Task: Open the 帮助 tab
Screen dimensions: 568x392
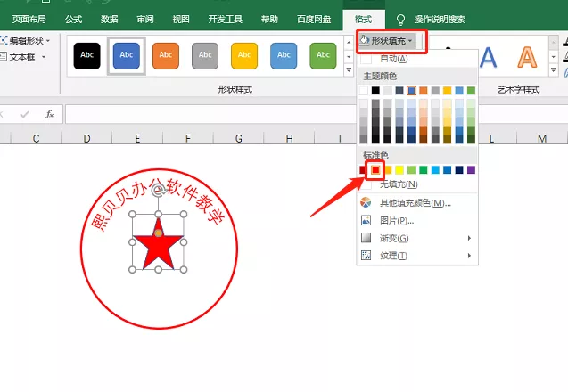Action: click(x=269, y=20)
